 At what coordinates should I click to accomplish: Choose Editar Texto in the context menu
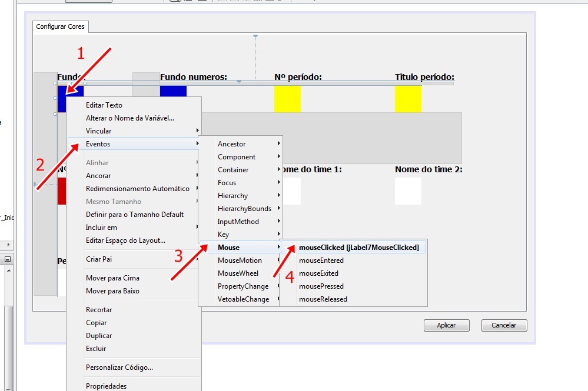[x=134, y=105]
